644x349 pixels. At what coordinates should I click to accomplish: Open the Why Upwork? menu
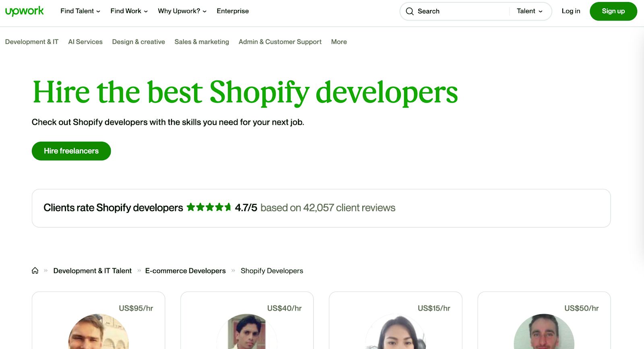point(182,11)
